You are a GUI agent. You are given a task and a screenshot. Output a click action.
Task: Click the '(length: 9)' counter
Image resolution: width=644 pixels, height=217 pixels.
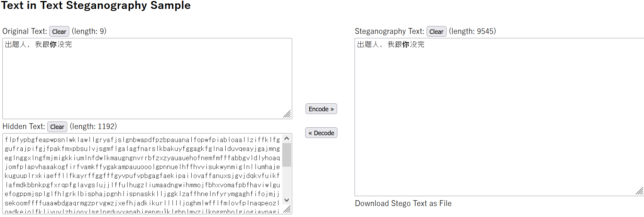pos(89,31)
